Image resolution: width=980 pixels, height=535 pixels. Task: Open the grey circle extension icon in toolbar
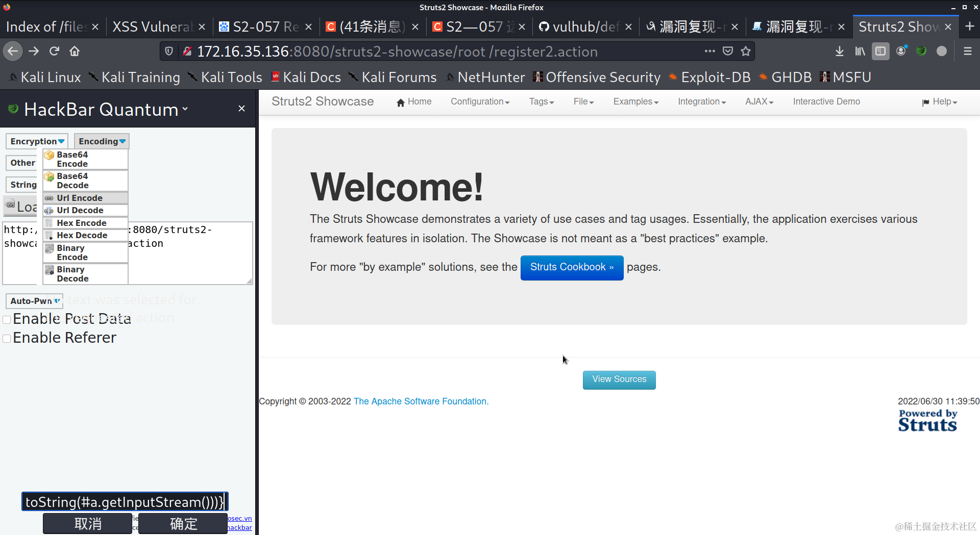point(942,51)
